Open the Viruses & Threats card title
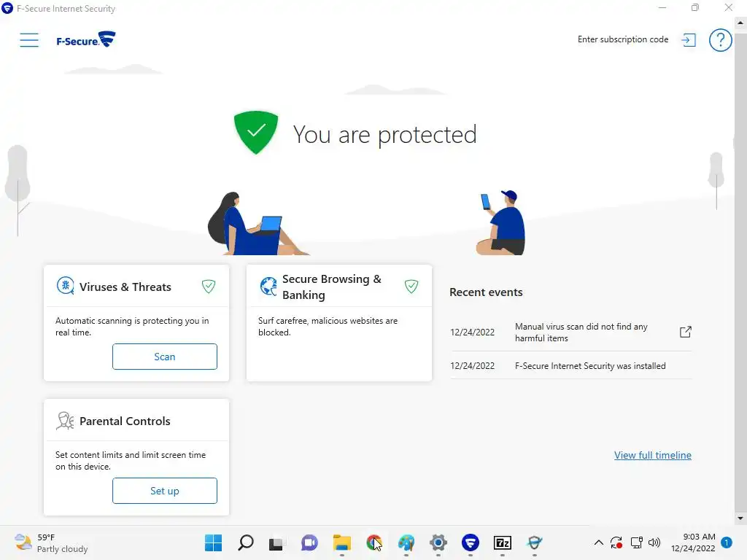The height and width of the screenshot is (560, 747). click(x=125, y=287)
